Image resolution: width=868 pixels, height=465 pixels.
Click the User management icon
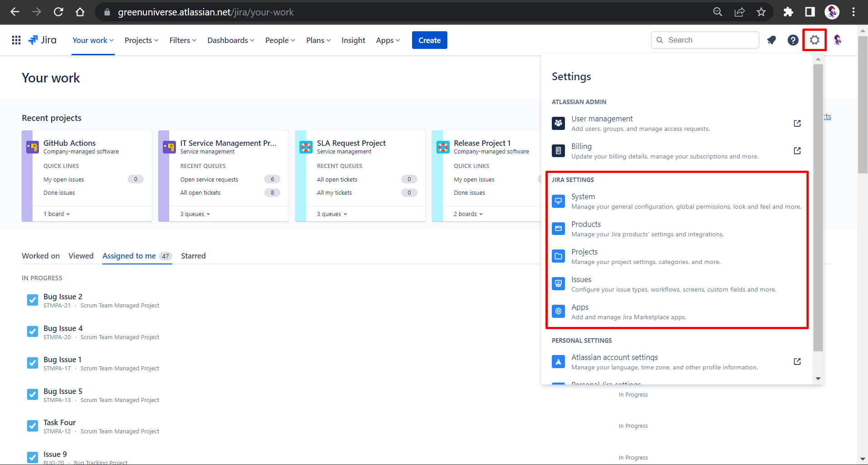tap(558, 123)
